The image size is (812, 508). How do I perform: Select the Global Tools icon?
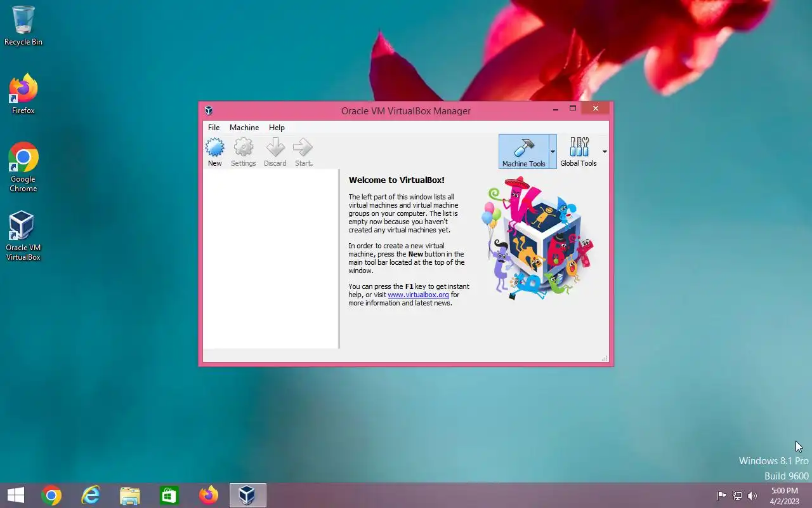[579, 151]
